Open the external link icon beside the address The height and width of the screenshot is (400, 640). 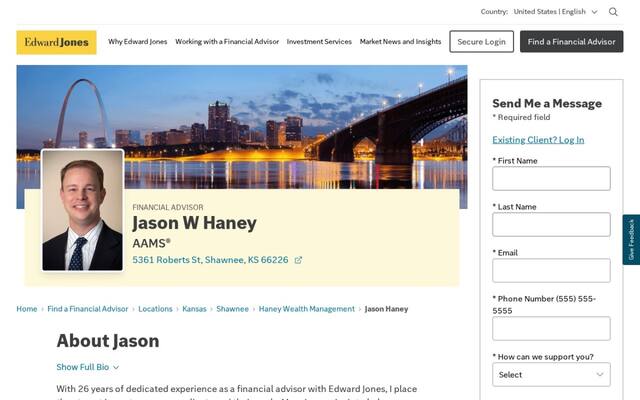click(x=298, y=260)
